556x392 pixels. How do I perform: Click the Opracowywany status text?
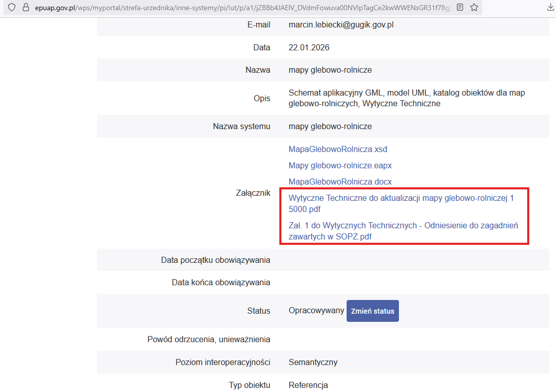coord(316,311)
